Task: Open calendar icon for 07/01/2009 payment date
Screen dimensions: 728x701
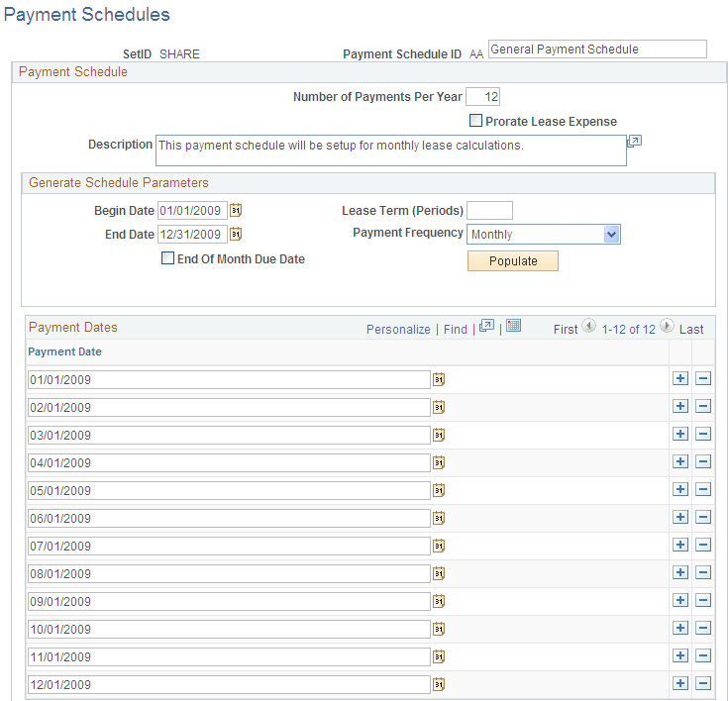Action: pos(439,546)
